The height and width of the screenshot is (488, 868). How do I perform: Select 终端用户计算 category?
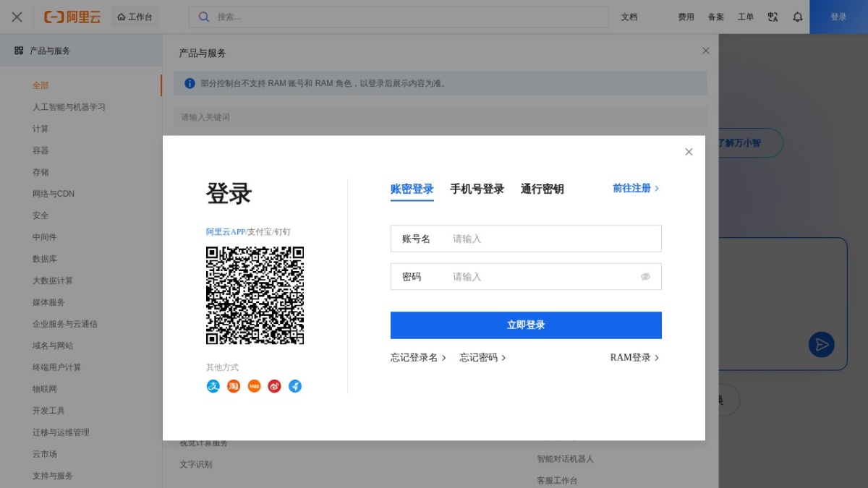(x=56, y=367)
